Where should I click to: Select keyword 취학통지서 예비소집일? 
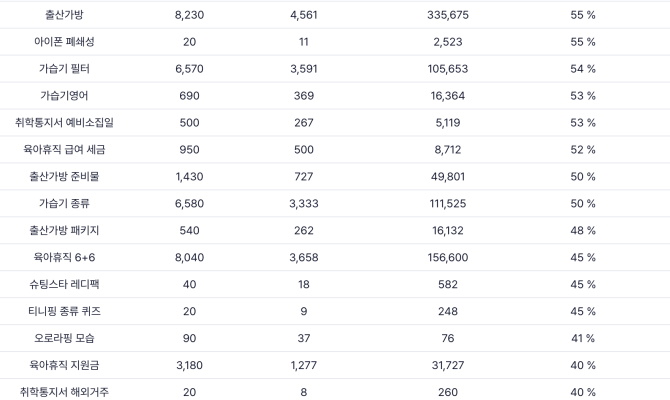tap(66, 123)
